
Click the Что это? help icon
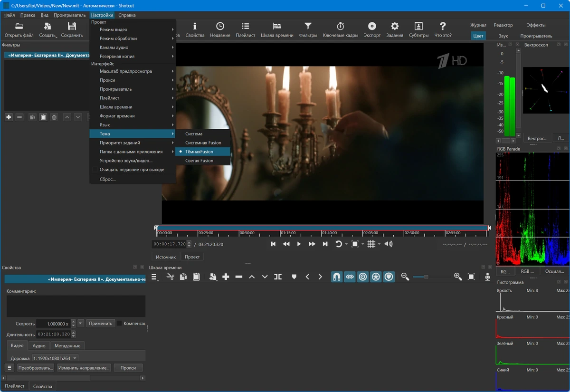coord(443,29)
